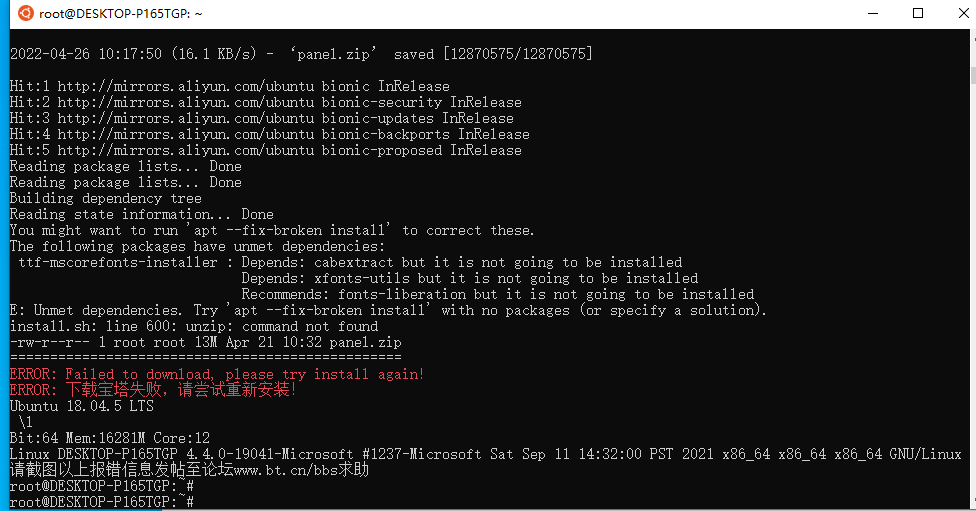The height and width of the screenshot is (511, 976).
Task: Click the row of equals sign separators
Action: (x=205, y=358)
